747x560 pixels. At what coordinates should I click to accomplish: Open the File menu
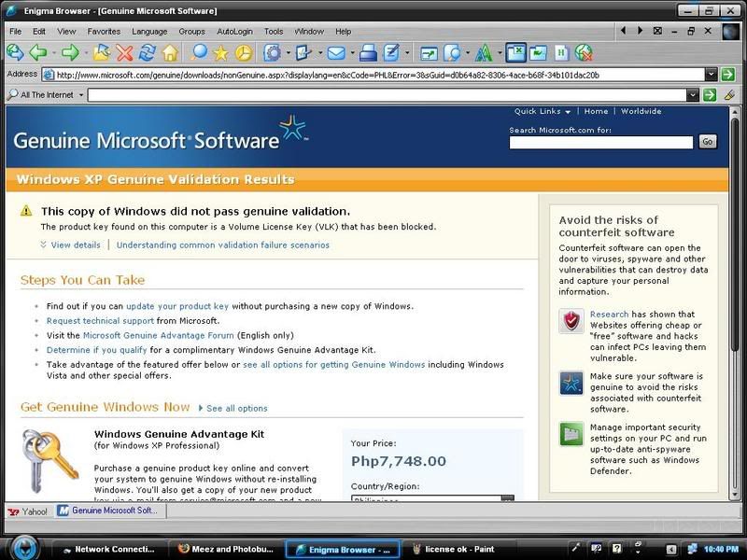coord(15,32)
